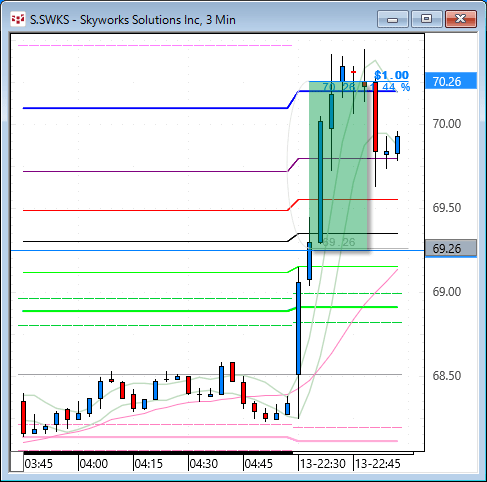Click the 04:30 time axis label
This screenshot has height=482, width=487.
click(x=204, y=464)
